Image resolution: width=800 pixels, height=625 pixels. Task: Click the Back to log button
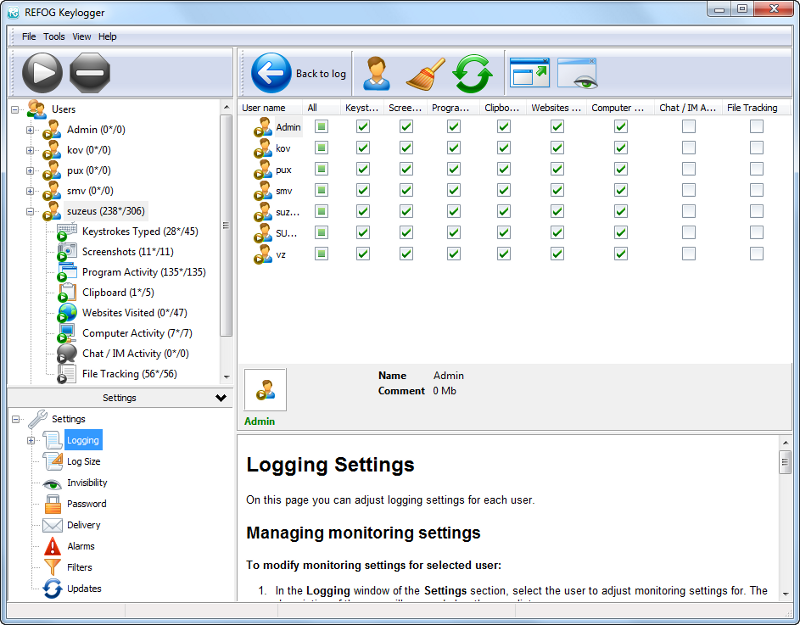pyautogui.click(x=298, y=74)
